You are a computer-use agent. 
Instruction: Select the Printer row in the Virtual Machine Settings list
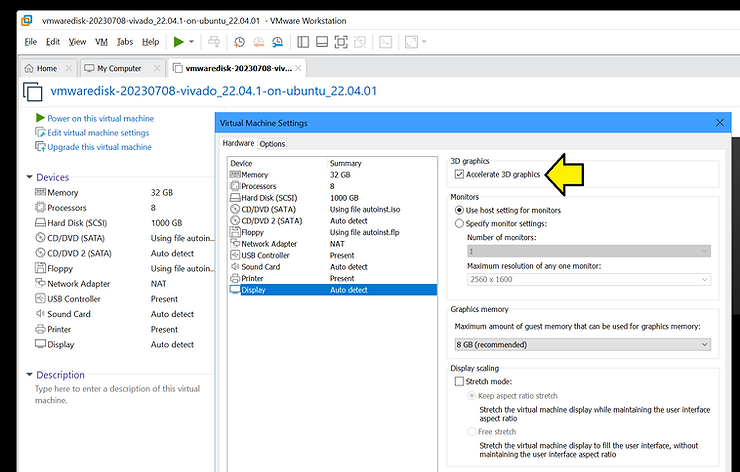pyautogui.click(x=332, y=278)
